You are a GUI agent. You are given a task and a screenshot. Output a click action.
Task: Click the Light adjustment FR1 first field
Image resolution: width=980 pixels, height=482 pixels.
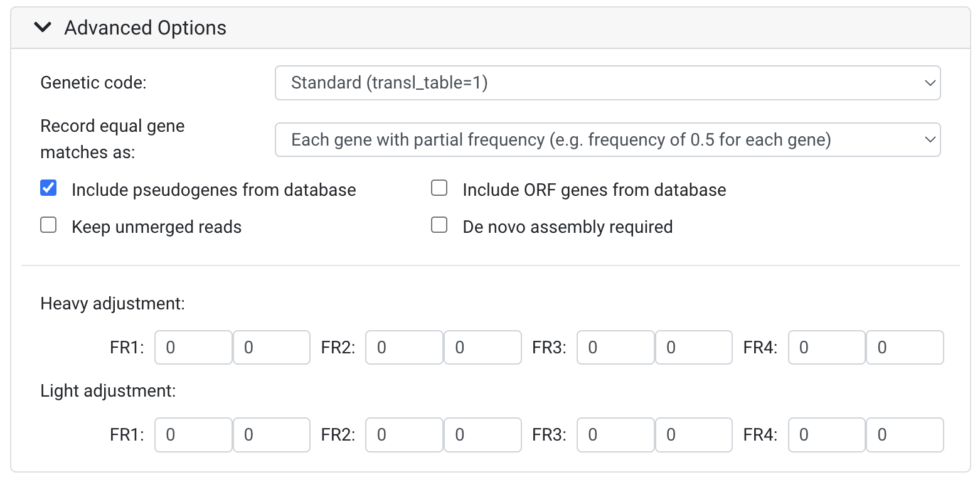tap(193, 435)
